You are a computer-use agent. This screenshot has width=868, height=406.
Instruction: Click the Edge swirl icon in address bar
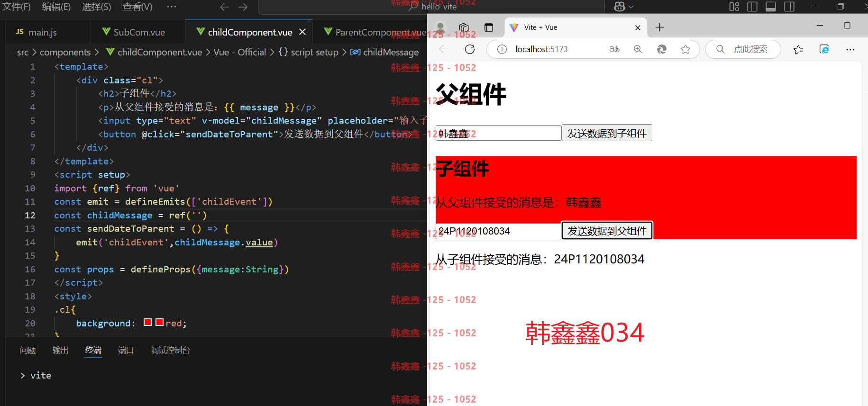click(662, 49)
